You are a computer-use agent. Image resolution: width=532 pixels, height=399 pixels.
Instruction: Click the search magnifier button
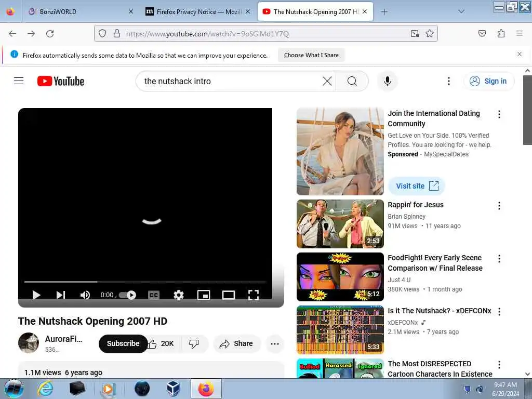[352, 81]
